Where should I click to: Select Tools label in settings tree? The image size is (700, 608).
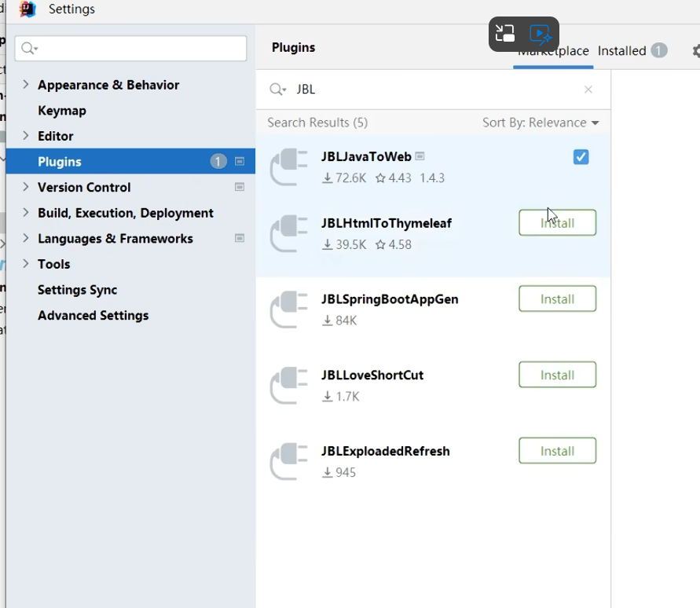(x=53, y=264)
